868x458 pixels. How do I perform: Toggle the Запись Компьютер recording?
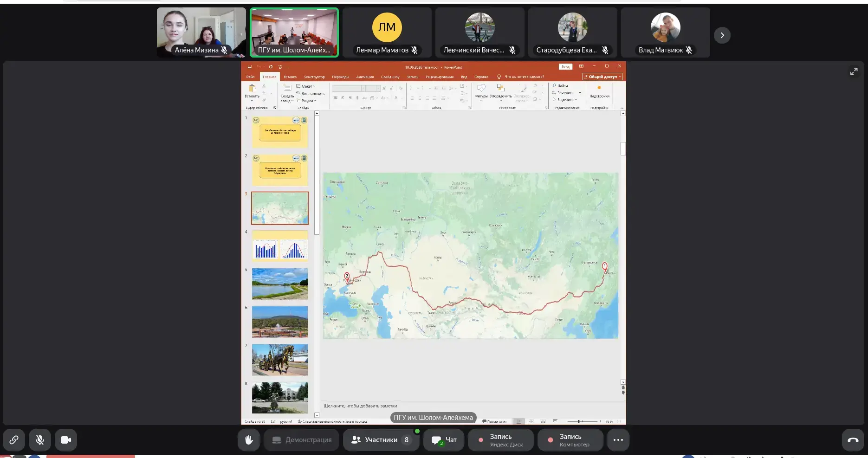pyautogui.click(x=570, y=440)
